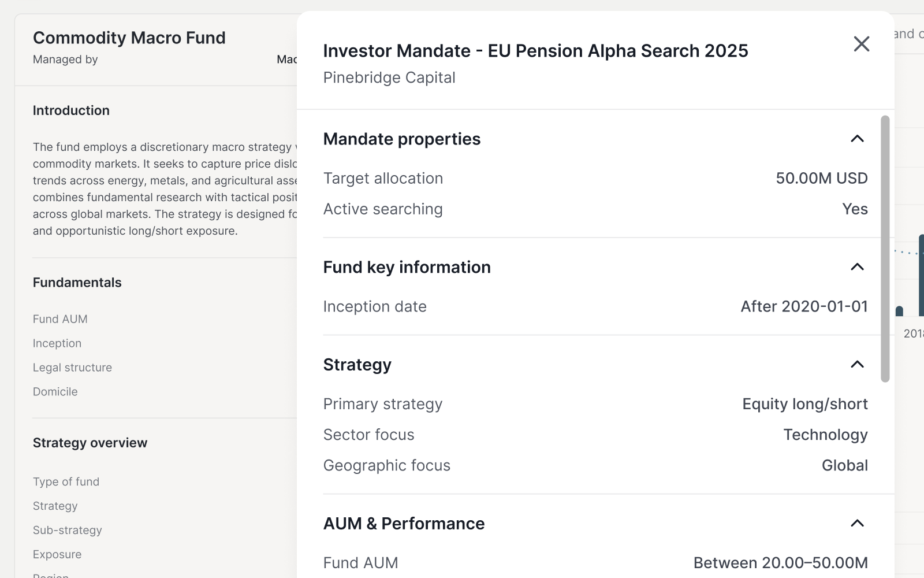Select the 50.00M USD target allocation value

pos(821,178)
